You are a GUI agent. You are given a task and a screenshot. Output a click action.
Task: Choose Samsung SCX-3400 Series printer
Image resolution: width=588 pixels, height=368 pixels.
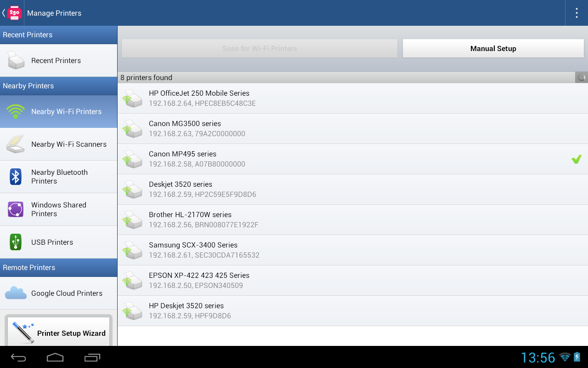353,250
